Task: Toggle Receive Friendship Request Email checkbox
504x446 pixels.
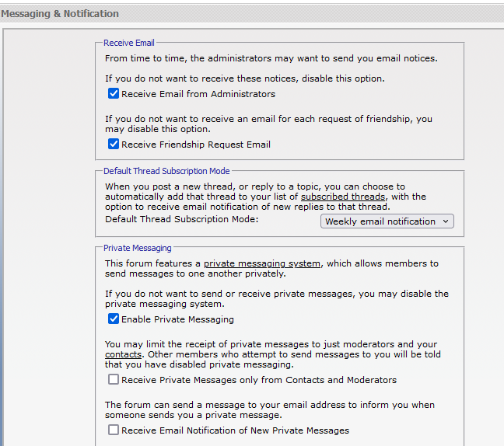Action: click(114, 145)
